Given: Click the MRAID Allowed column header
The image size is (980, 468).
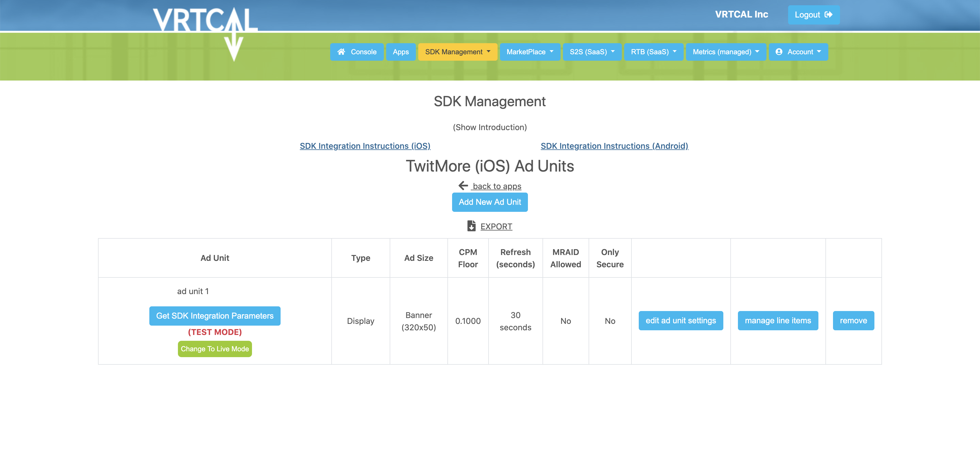Looking at the screenshot, I should (565, 258).
